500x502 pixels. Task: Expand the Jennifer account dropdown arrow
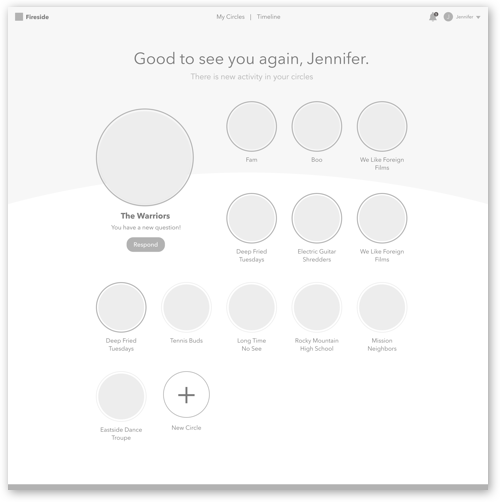[x=478, y=17]
